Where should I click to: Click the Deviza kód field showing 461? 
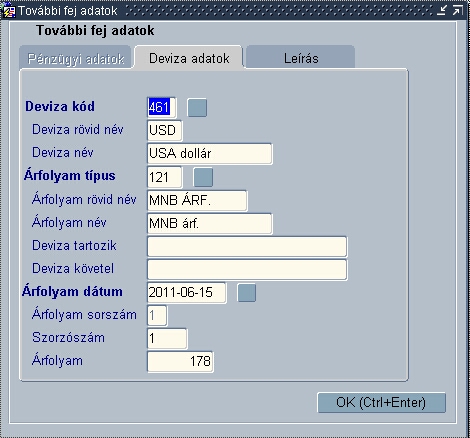point(161,107)
